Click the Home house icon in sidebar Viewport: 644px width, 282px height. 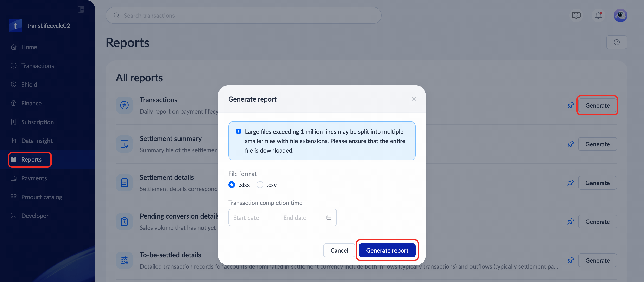click(14, 47)
